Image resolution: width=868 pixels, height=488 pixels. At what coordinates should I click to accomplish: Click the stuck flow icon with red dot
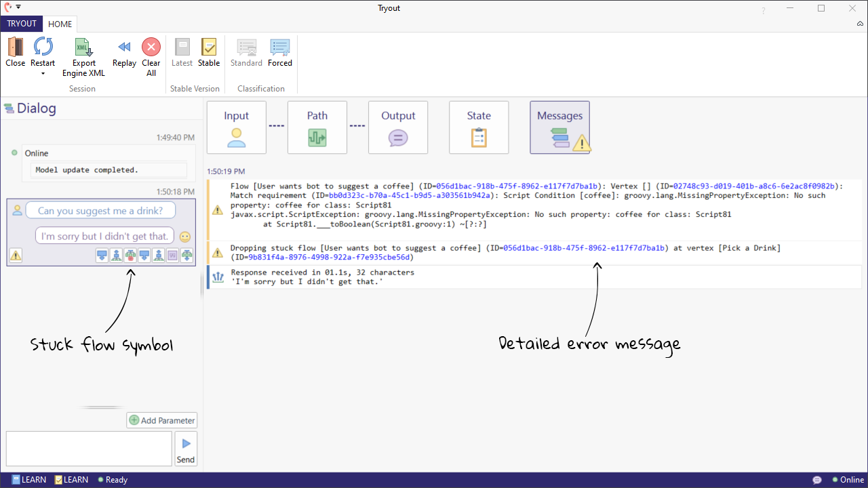(130, 256)
